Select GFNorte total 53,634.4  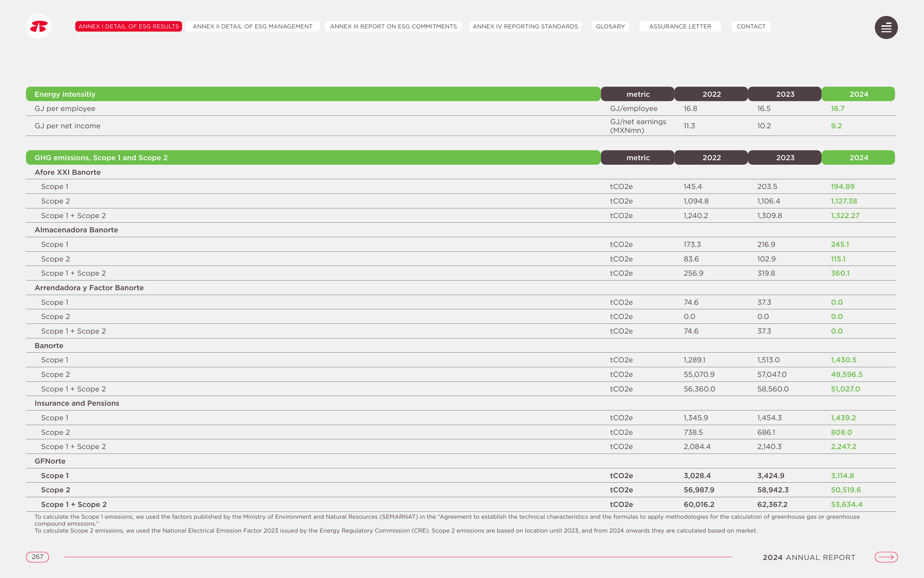[847, 504]
